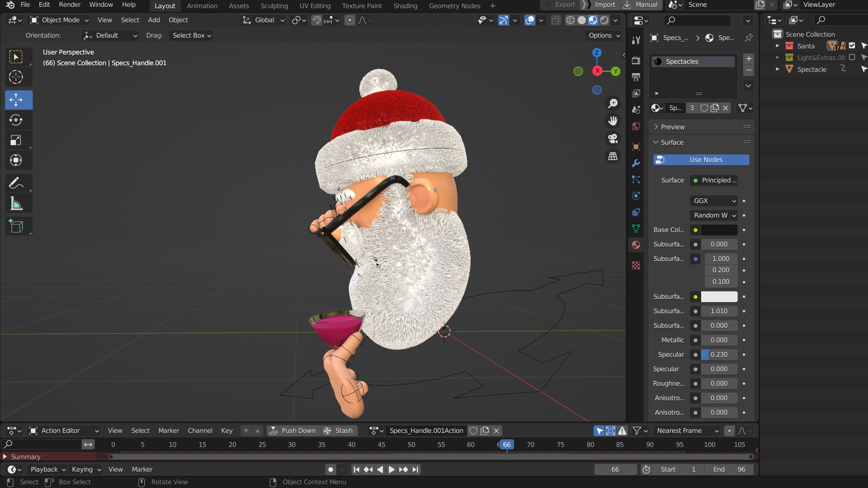
Task: Open the Global transform orientation dropdown
Action: pos(263,20)
